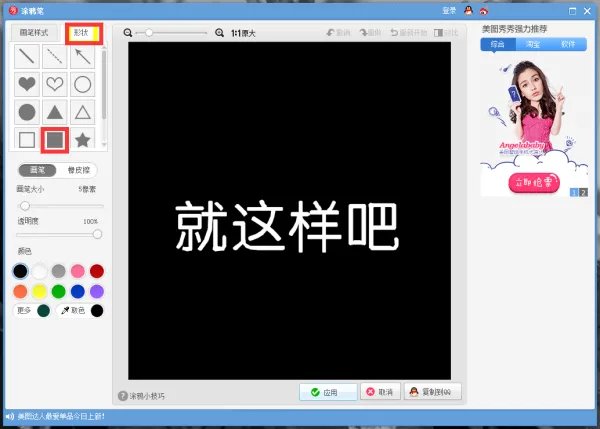Click the speaker icon in status bar

click(10, 416)
